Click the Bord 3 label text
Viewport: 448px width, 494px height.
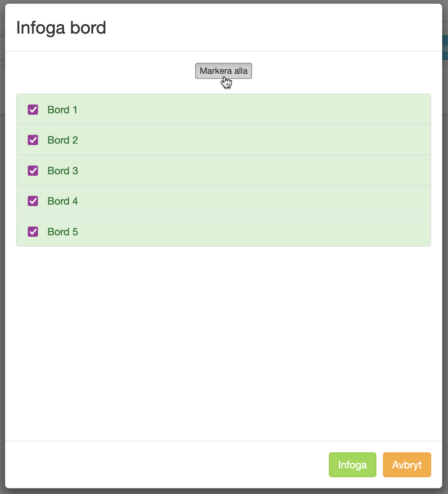click(62, 171)
